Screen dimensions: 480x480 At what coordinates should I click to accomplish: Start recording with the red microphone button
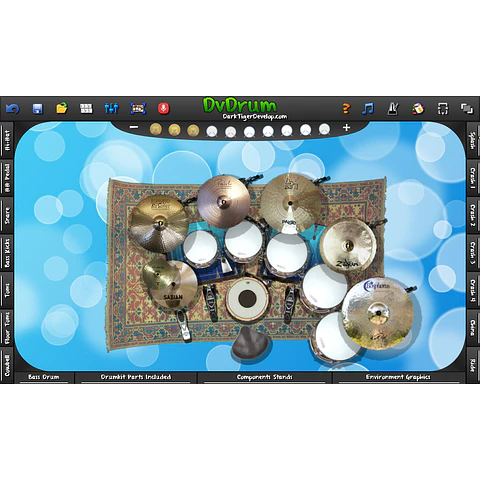coord(163,108)
